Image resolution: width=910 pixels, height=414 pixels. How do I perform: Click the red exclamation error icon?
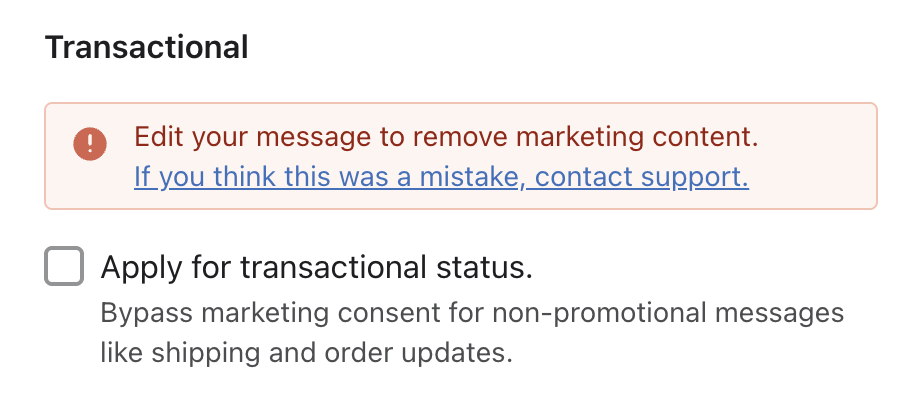point(89,143)
